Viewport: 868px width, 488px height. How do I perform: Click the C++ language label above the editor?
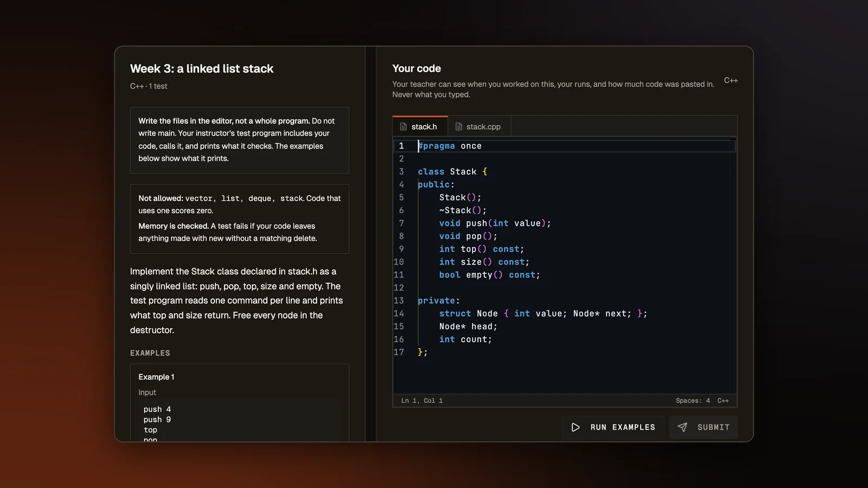point(731,80)
